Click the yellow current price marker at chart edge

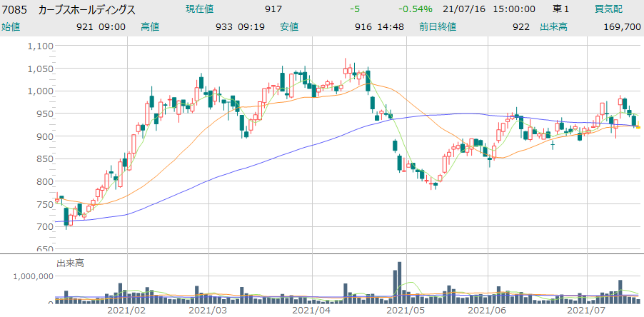[x=638, y=127]
